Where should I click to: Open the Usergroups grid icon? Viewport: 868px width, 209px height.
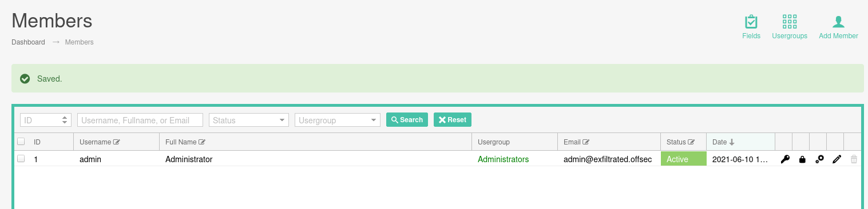(x=790, y=22)
